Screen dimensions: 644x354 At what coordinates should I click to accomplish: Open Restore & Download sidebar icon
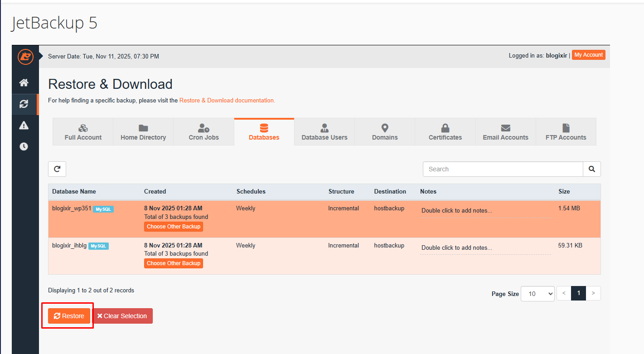(24, 104)
